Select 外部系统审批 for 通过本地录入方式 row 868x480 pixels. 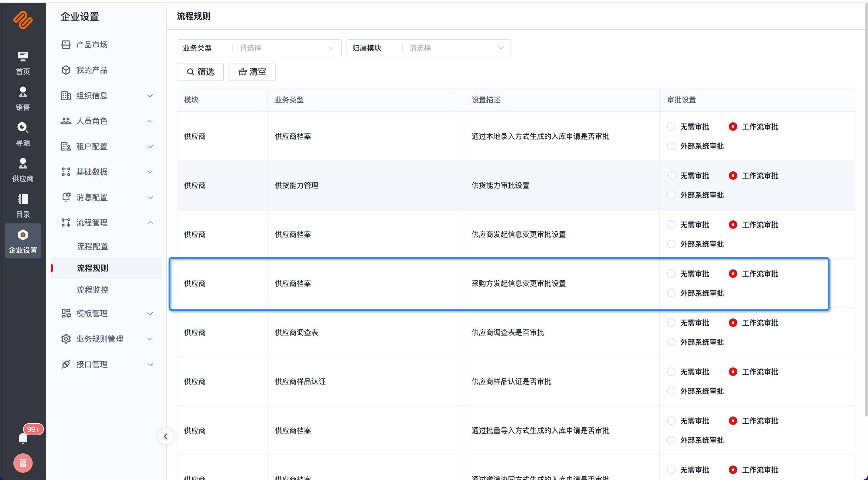coord(671,146)
